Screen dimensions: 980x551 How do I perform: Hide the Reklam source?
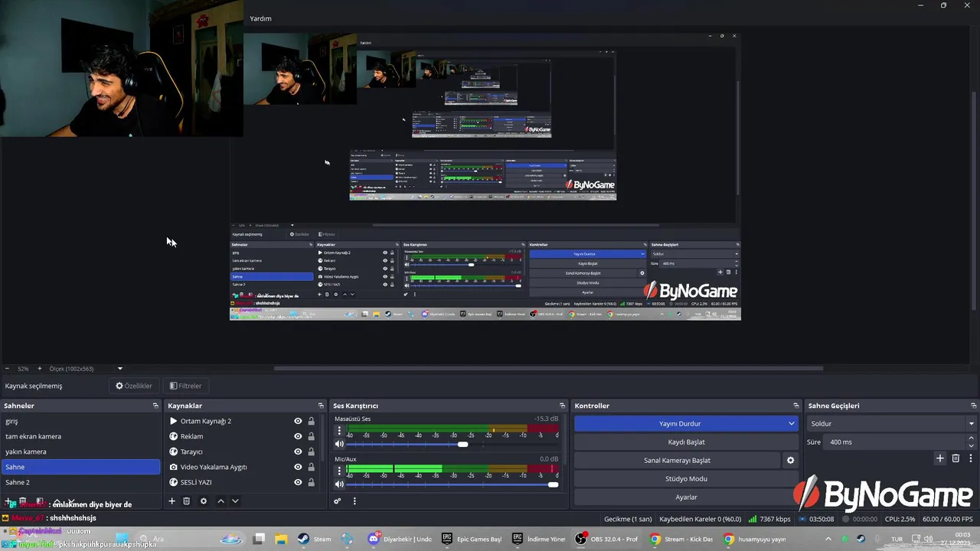[298, 436]
